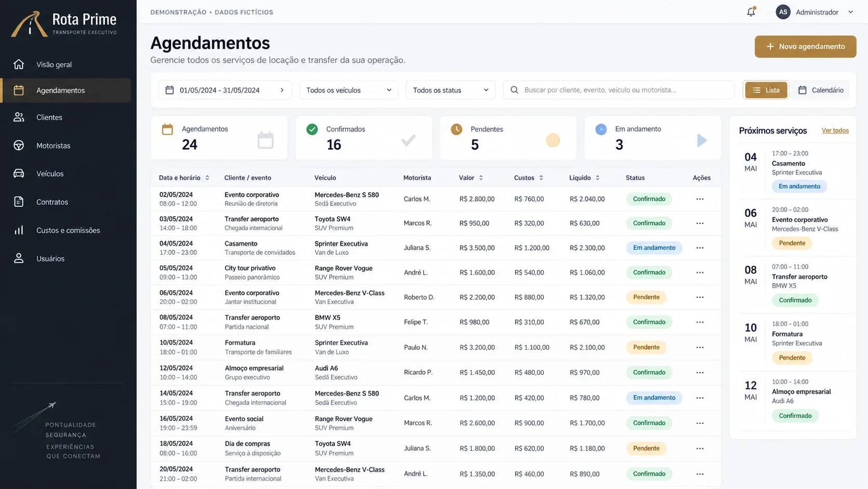Image resolution: width=868 pixels, height=489 pixels.
Task: Click the Ver todos link
Action: pyautogui.click(x=835, y=130)
